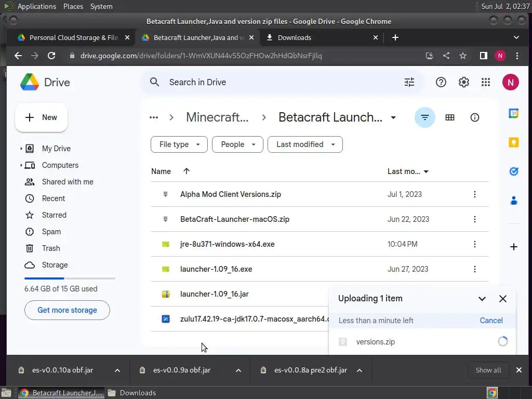
Task: Open more actions for jre-8u371-windows-x64.exe
Action: pyautogui.click(x=474, y=244)
